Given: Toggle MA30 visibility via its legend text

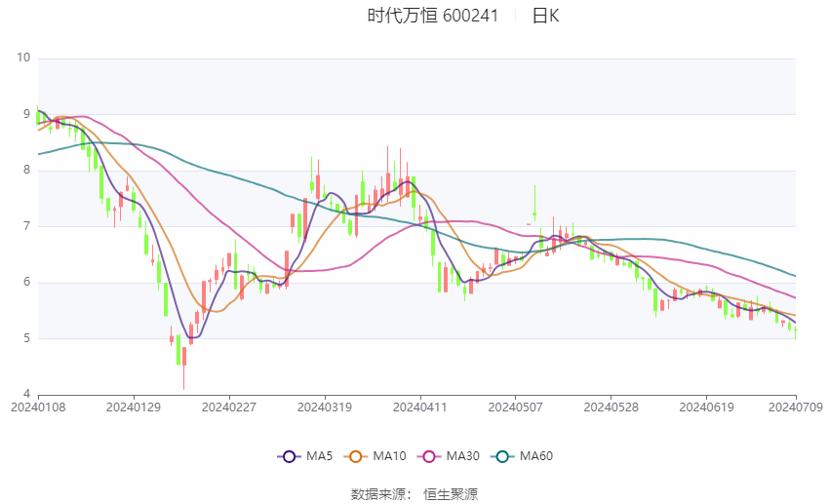Looking at the screenshot, I should 461,456.
